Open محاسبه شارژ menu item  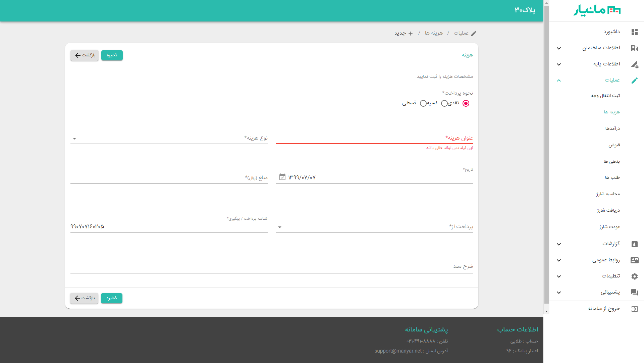(x=608, y=194)
